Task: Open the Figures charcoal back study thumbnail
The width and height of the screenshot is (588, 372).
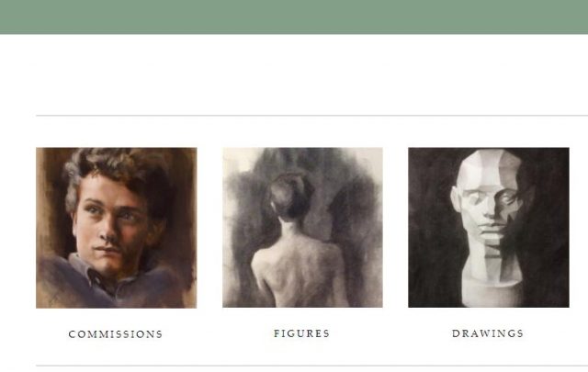Action: pyautogui.click(x=302, y=228)
